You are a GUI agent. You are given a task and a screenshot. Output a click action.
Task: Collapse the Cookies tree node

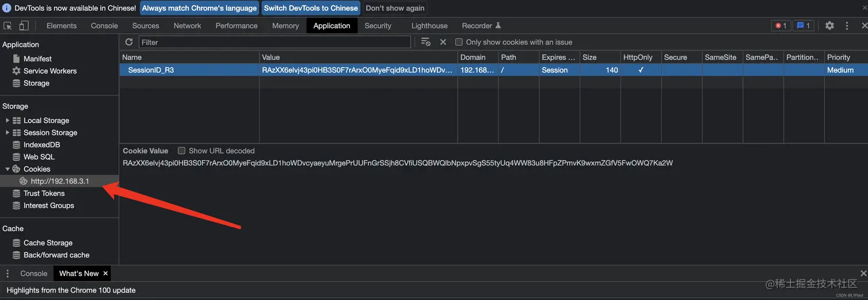[x=7, y=169]
